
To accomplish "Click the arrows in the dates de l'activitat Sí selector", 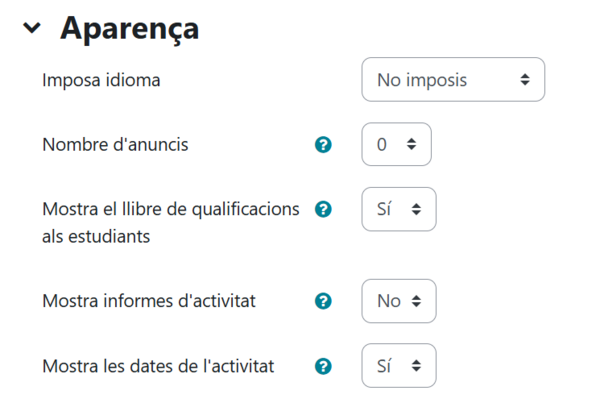I will point(416,366).
